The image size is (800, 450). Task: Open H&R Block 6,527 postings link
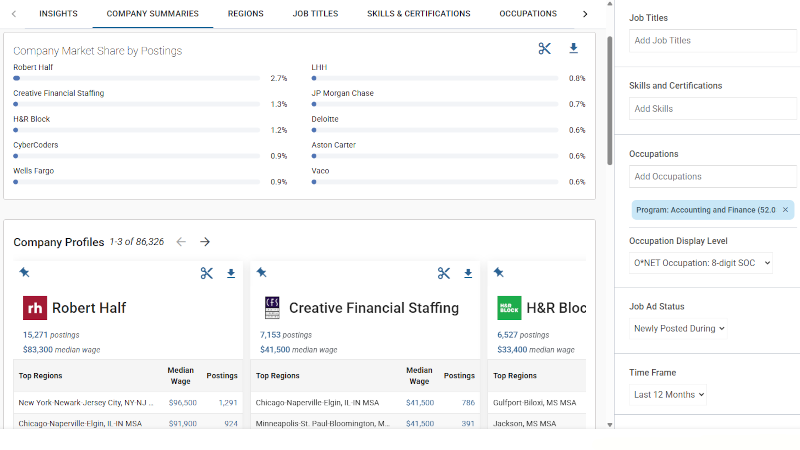pyautogui.click(x=523, y=335)
